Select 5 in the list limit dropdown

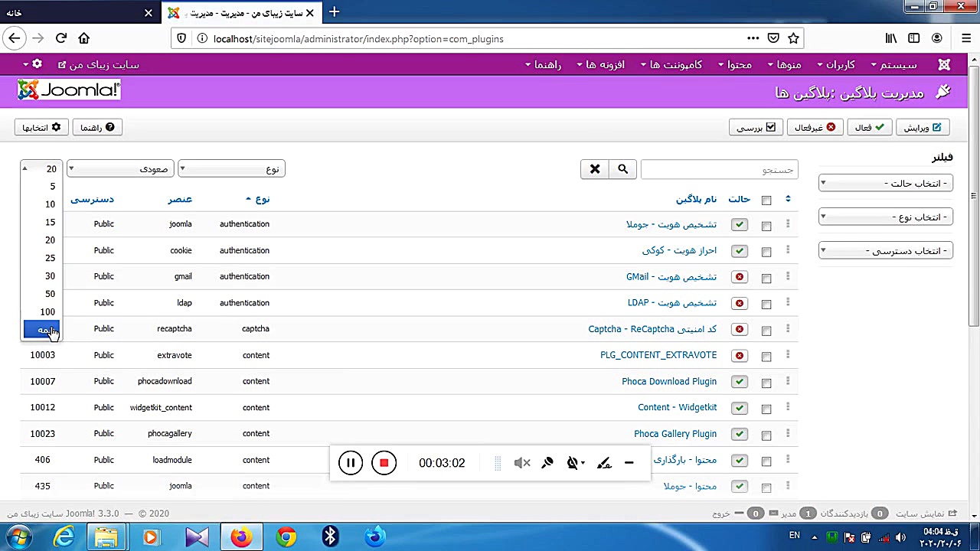(41, 186)
